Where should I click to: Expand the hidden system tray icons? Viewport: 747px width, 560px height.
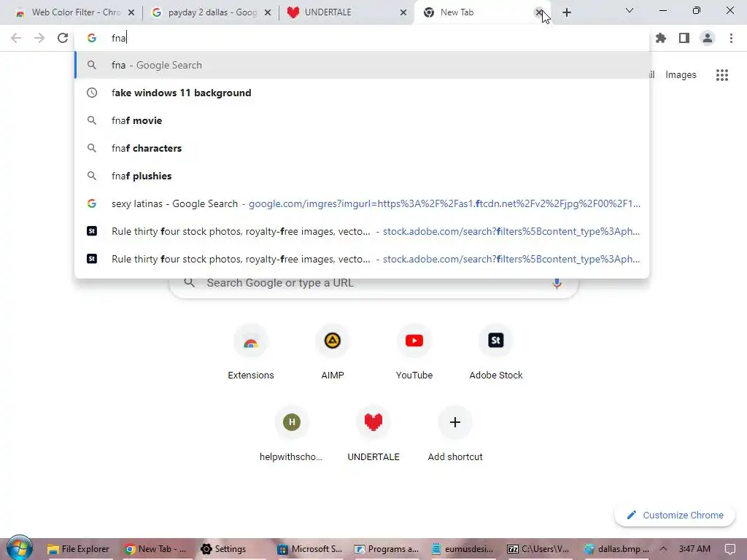point(663,549)
